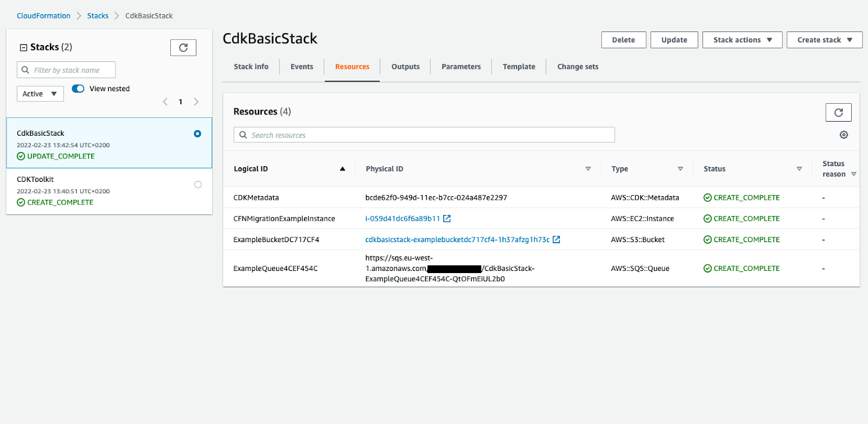Viewport: 868px width, 424px height.
Task: Open the Outputs tab
Action: tap(406, 67)
